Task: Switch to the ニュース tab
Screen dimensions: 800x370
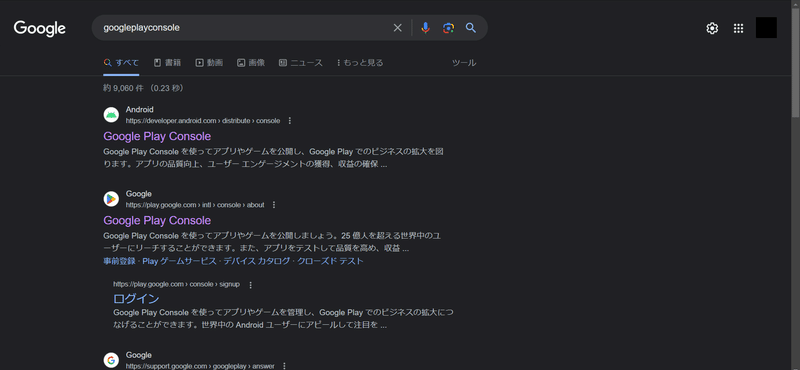Action: [x=301, y=63]
